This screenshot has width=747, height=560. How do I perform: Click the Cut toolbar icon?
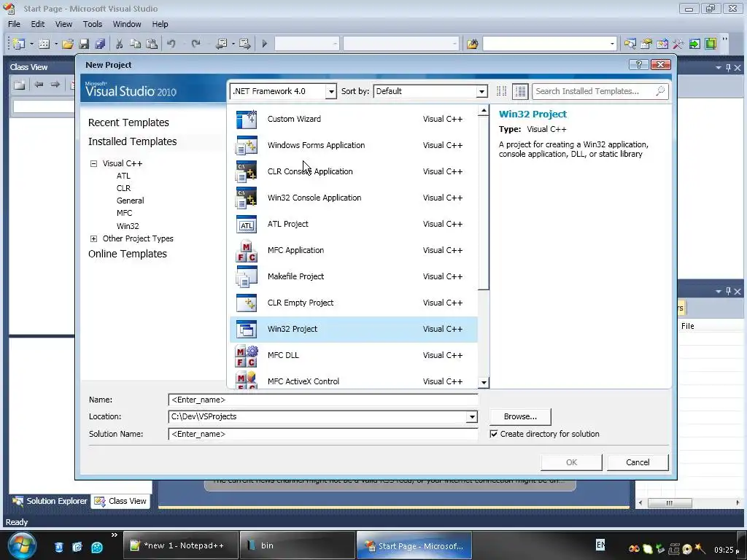[x=119, y=44]
